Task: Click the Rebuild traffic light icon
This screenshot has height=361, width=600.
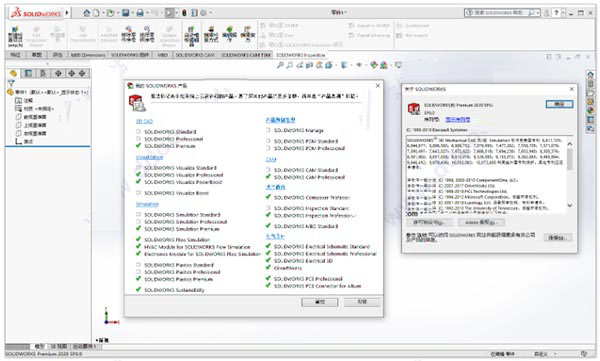Action: coord(184,13)
